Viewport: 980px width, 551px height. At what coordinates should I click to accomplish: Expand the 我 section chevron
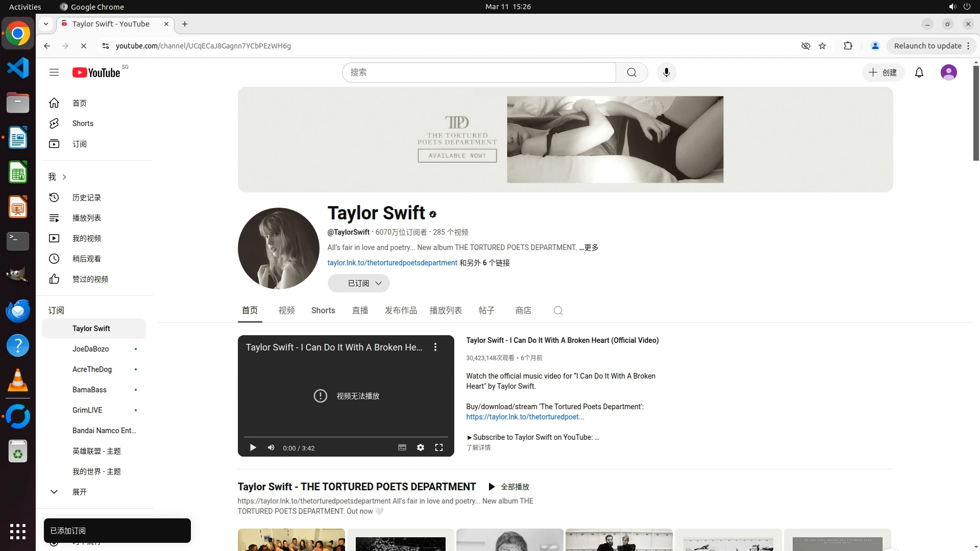(x=64, y=177)
